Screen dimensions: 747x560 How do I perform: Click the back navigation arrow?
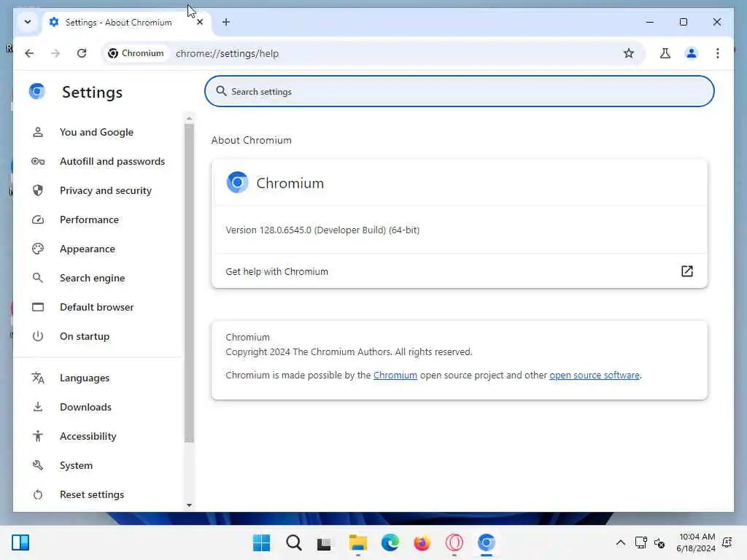pos(29,53)
